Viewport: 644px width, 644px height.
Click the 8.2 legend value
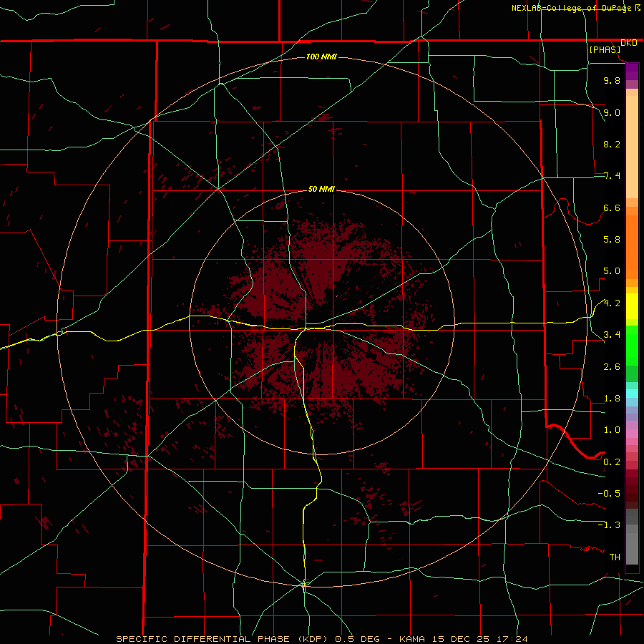(x=612, y=144)
